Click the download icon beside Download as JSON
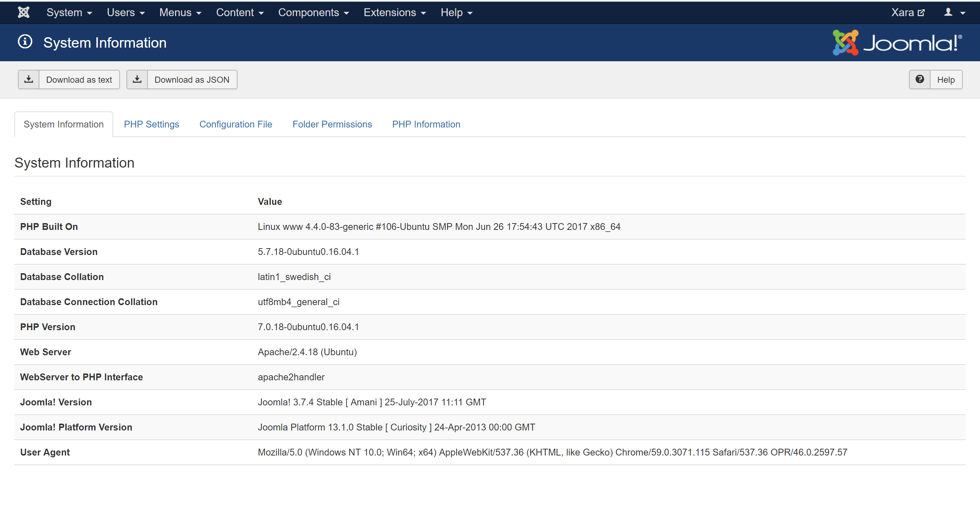 [x=137, y=79]
